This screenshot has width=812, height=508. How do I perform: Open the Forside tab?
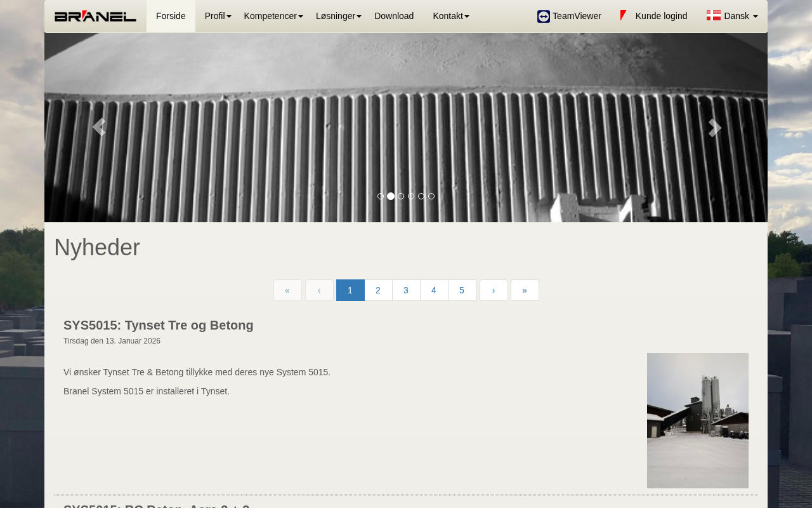(x=171, y=16)
